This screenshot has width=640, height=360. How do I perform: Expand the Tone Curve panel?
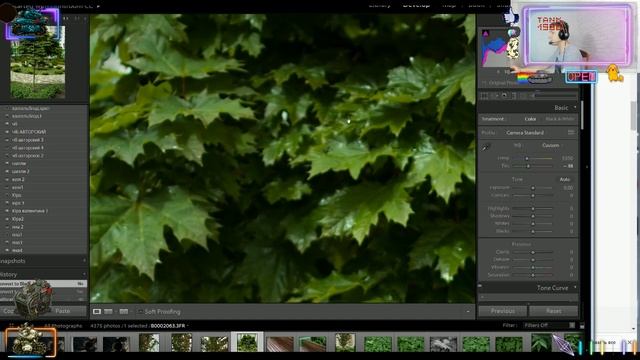[575, 288]
